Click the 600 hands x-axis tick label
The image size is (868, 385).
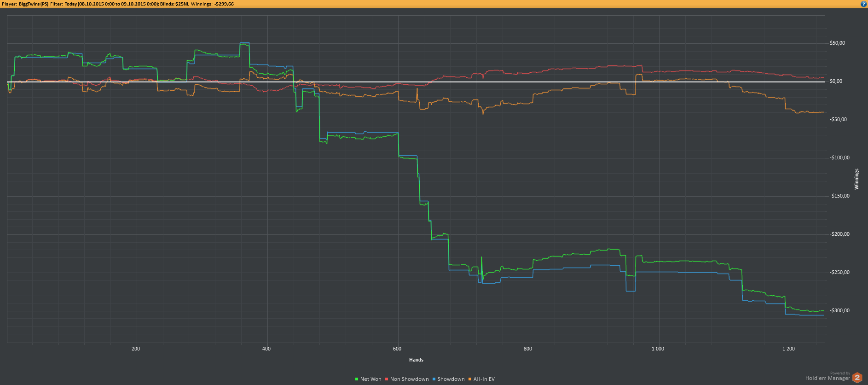coord(397,349)
